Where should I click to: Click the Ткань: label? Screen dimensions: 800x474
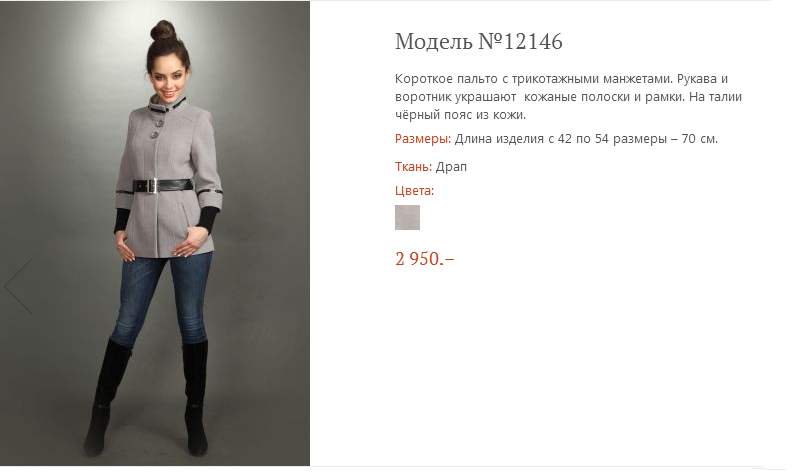[413, 166]
